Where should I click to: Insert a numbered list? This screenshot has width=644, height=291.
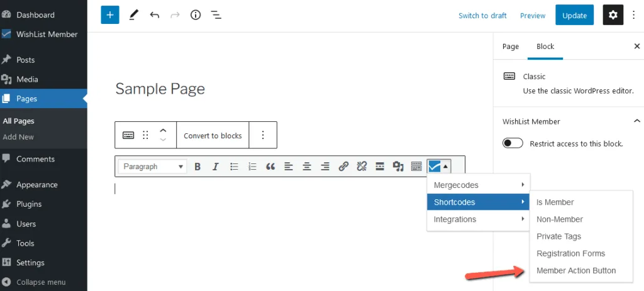(x=252, y=167)
